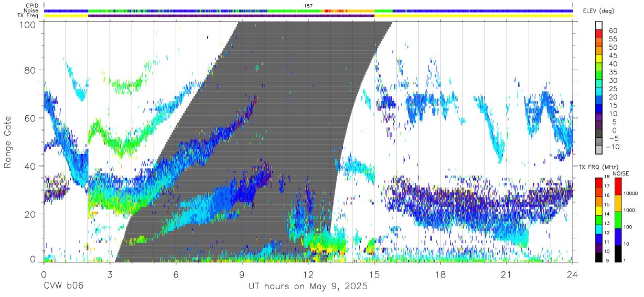Click the 40 tick on Range Gate axis
Image resolution: width=644 pixels, height=297 pixels.
31,166
